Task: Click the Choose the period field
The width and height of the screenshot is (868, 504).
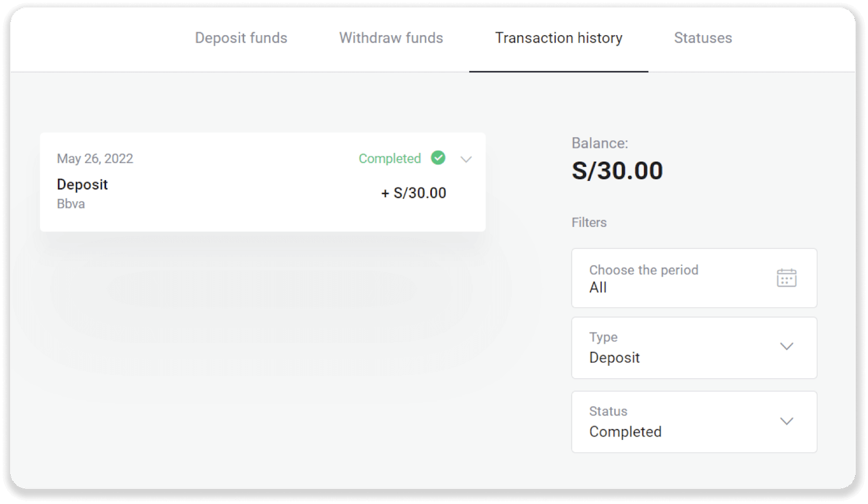Action: [x=673, y=278]
